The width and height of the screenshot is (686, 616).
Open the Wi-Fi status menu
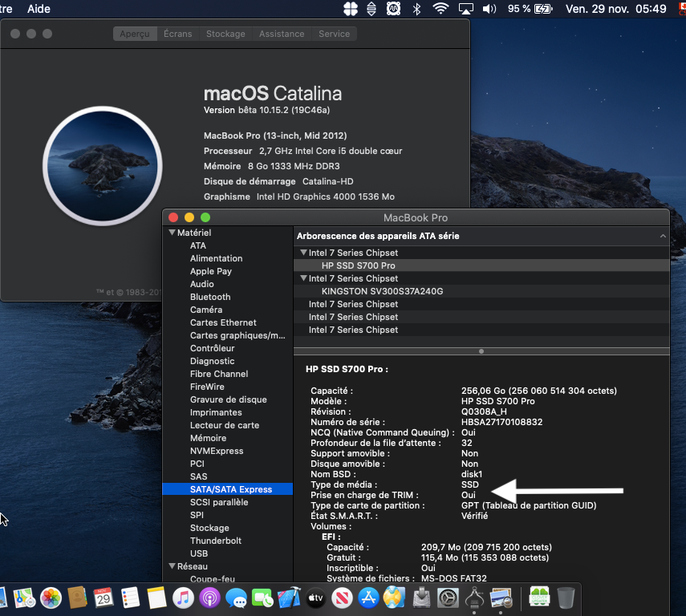440,9
